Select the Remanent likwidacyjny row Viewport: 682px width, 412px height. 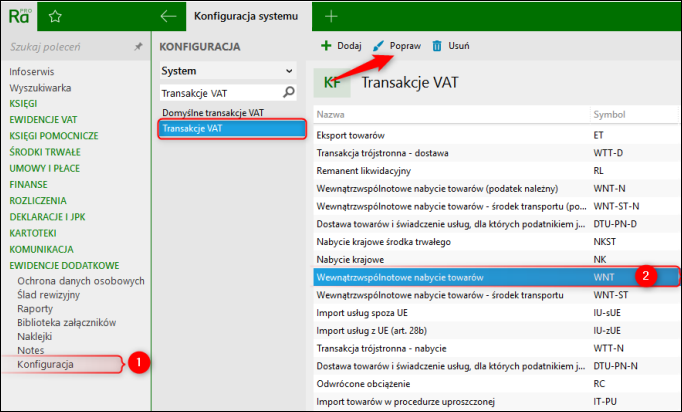point(495,171)
